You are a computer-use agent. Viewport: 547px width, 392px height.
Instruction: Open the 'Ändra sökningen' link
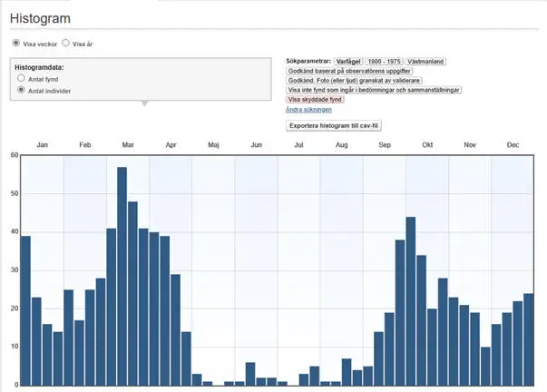[x=308, y=109]
